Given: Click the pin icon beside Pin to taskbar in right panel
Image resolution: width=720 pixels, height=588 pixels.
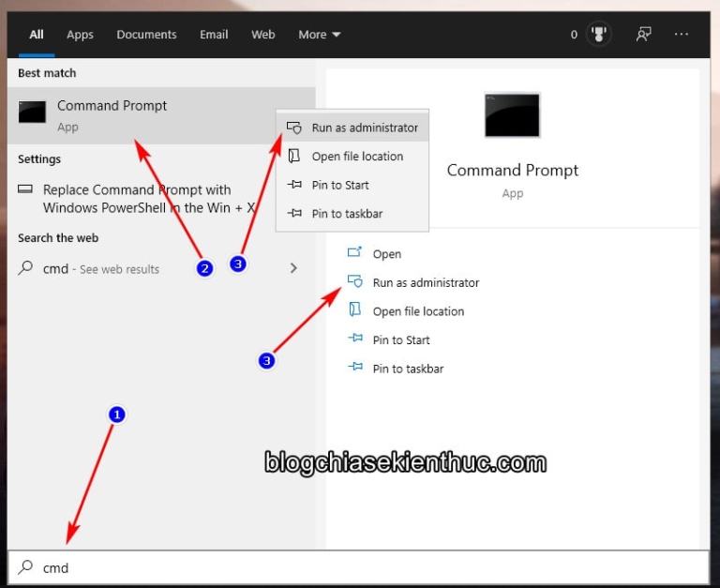Looking at the screenshot, I should [x=354, y=369].
